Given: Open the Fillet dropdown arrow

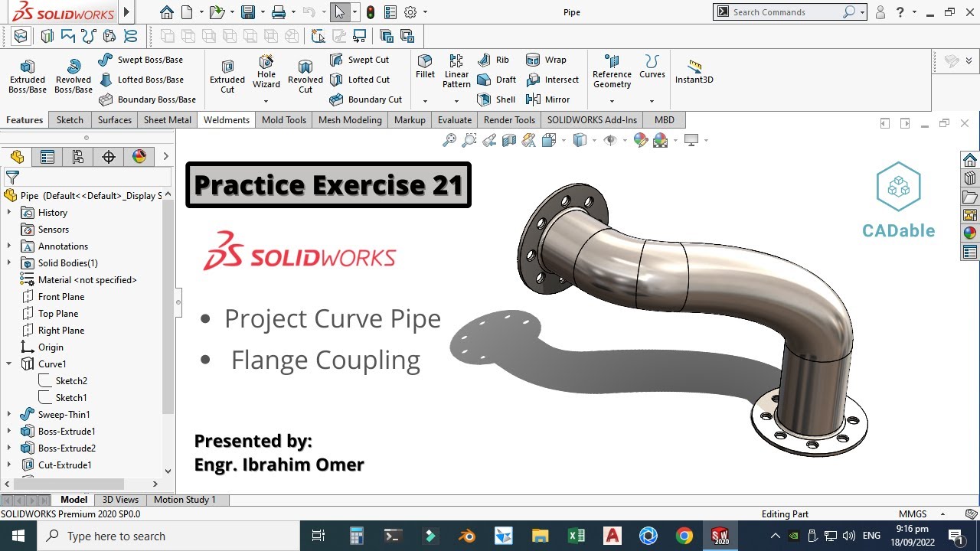Looking at the screenshot, I should click(425, 101).
